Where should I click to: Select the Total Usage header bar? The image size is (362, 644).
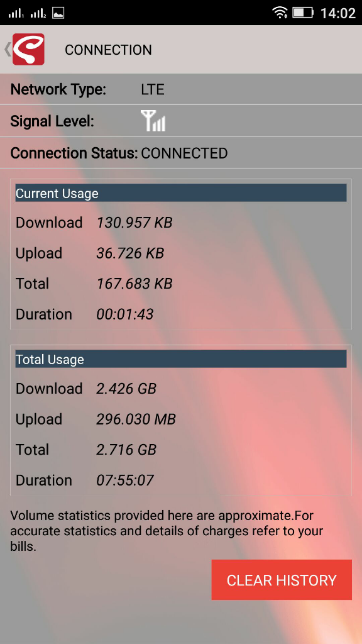(181, 359)
